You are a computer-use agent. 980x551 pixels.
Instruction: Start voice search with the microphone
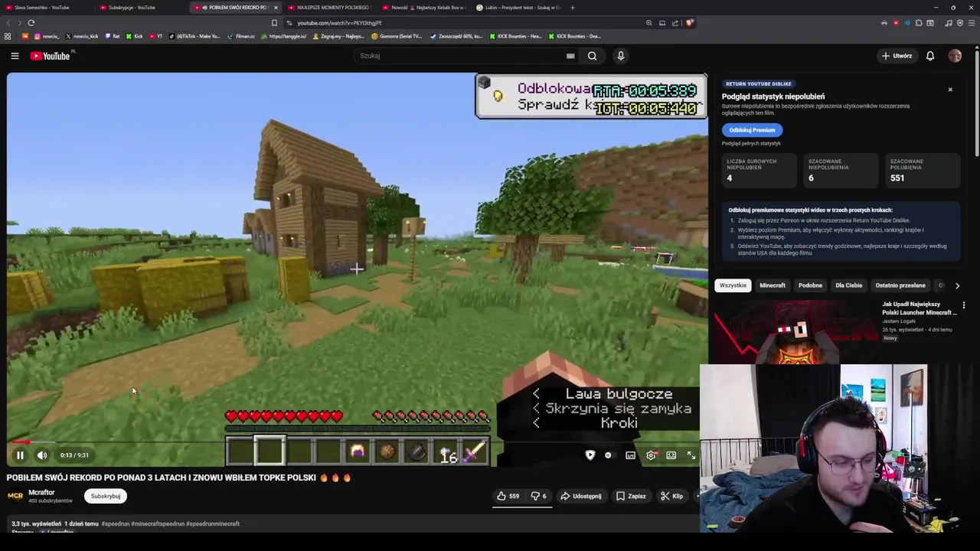[621, 56]
